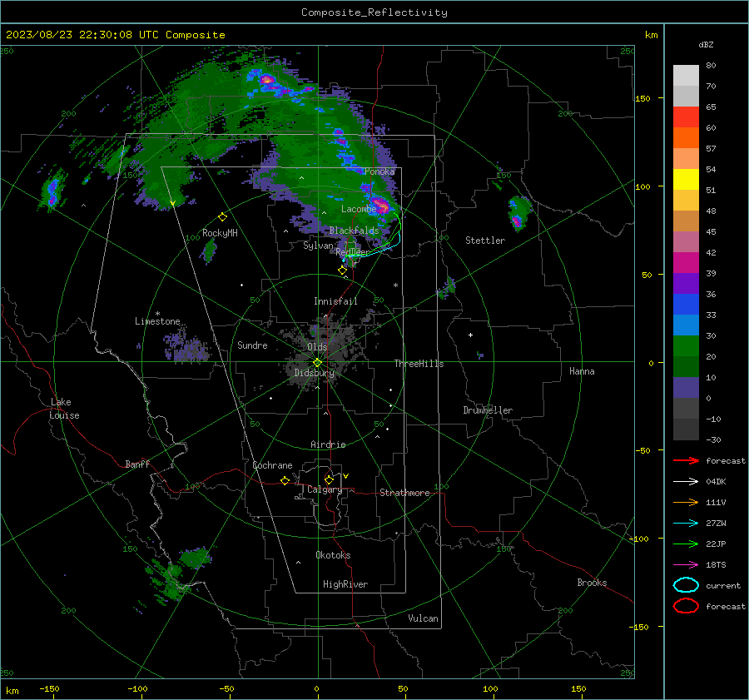Image resolution: width=749 pixels, height=700 pixels.
Task: Click the magenta 39 dBZ swatch
Action: [x=686, y=263]
